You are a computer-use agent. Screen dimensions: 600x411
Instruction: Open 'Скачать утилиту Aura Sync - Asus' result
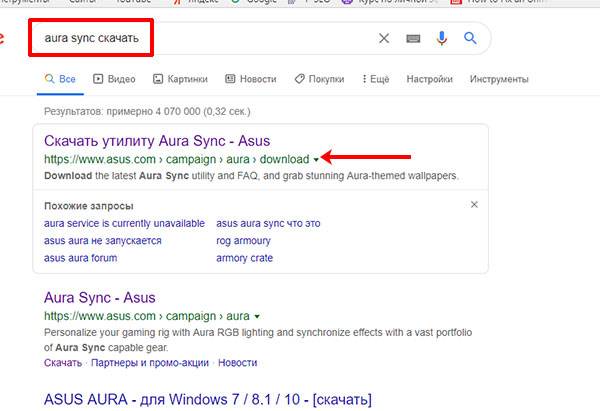click(x=157, y=141)
